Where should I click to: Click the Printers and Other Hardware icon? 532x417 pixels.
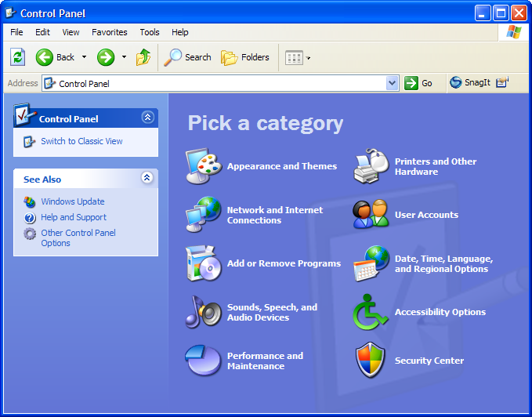[x=371, y=166]
